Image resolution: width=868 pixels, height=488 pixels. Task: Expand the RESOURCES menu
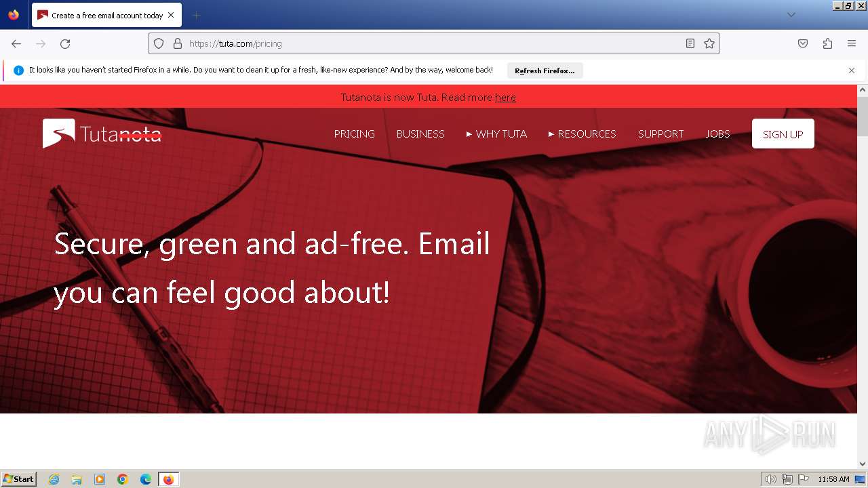coord(582,134)
